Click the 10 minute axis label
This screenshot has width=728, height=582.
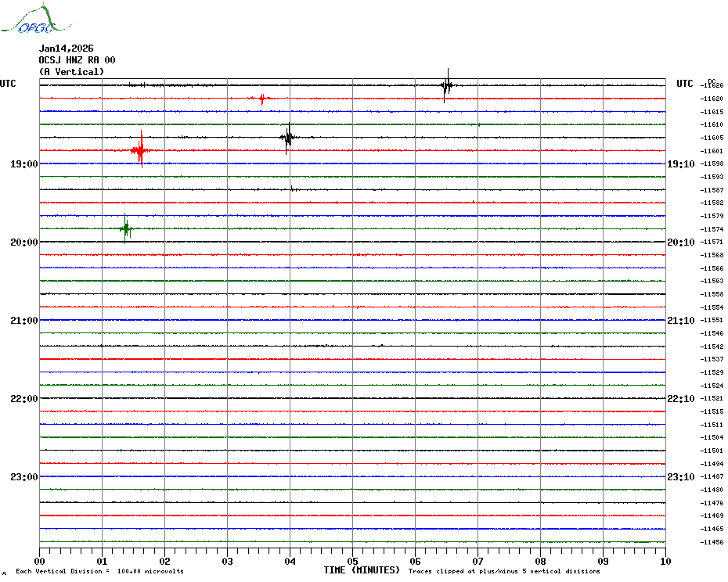tap(665, 561)
